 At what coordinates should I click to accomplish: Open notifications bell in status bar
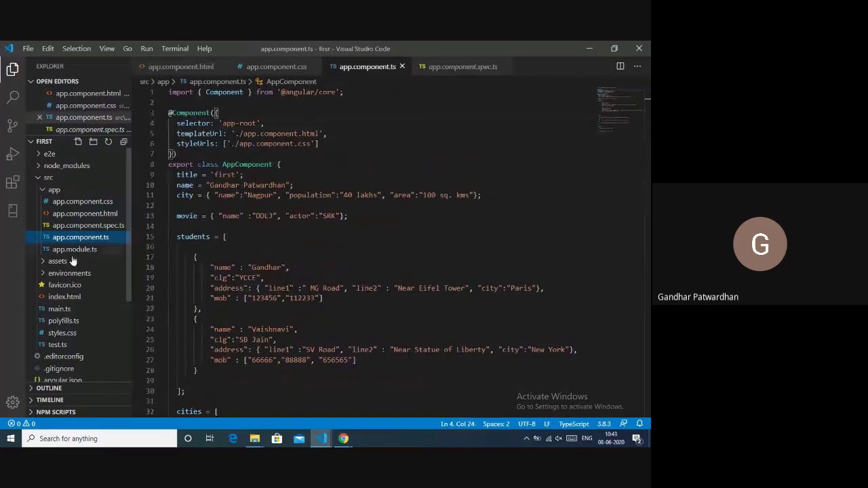[x=639, y=424]
